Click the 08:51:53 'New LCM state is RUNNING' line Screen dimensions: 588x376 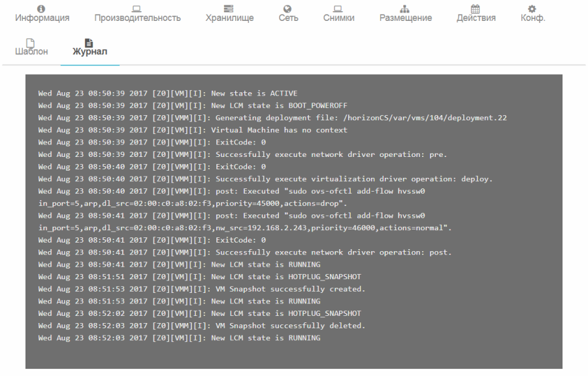click(x=179, y=301)
